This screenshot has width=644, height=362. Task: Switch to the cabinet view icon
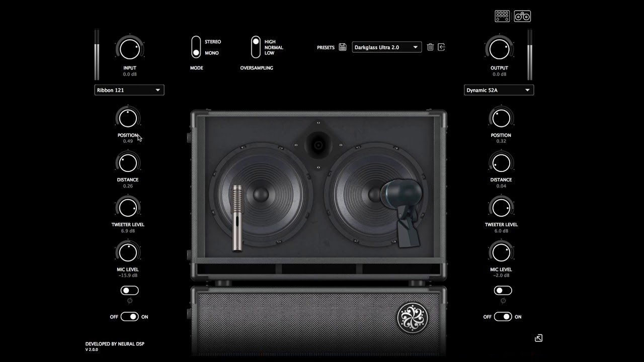[x=523, y=16]
